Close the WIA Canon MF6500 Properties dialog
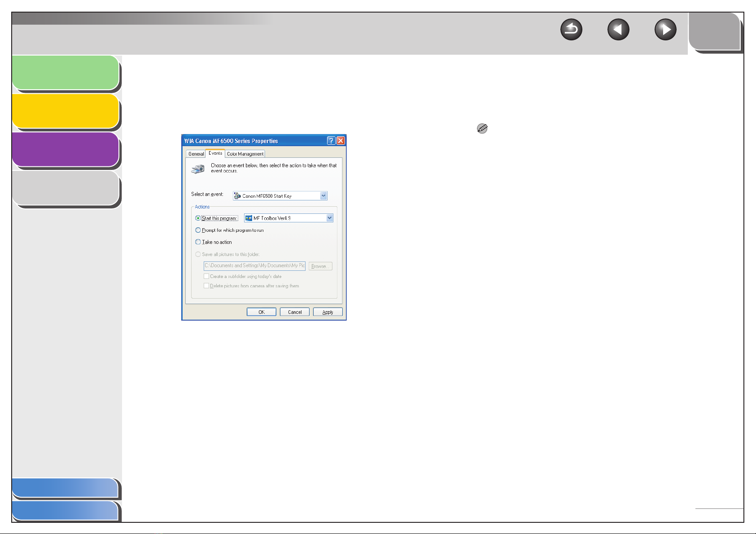 341,141
